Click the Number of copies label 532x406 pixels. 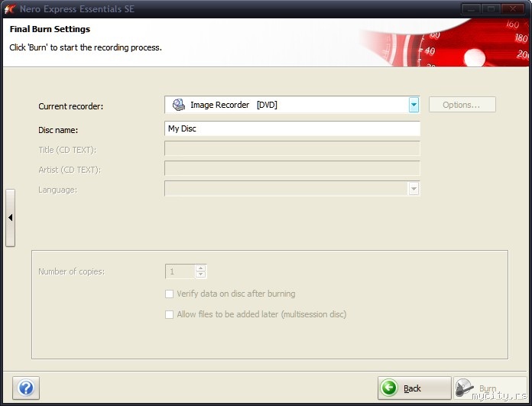click(72, 271)
